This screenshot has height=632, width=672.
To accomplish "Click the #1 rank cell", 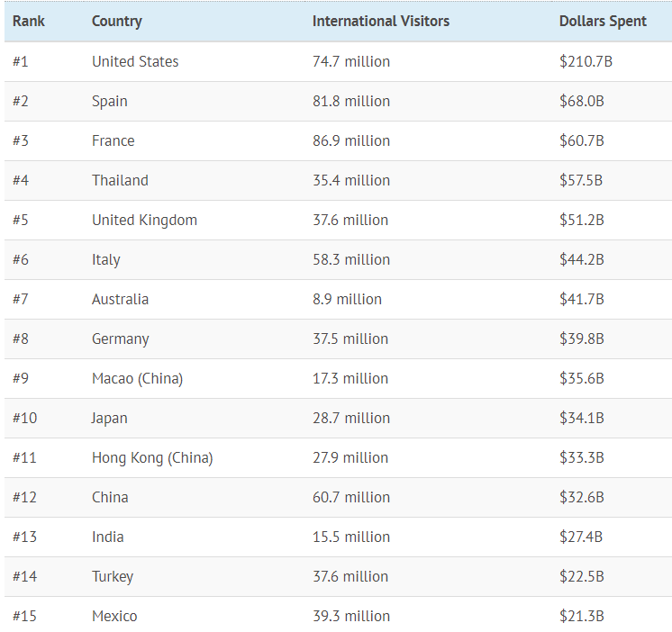I will click(21, 61).
